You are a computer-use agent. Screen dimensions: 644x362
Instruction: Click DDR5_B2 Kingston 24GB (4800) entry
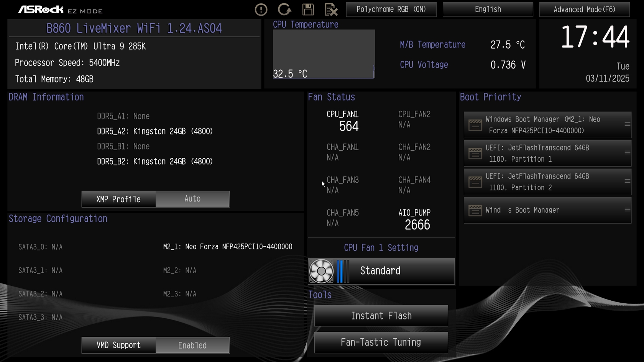[x=155, y=162]
